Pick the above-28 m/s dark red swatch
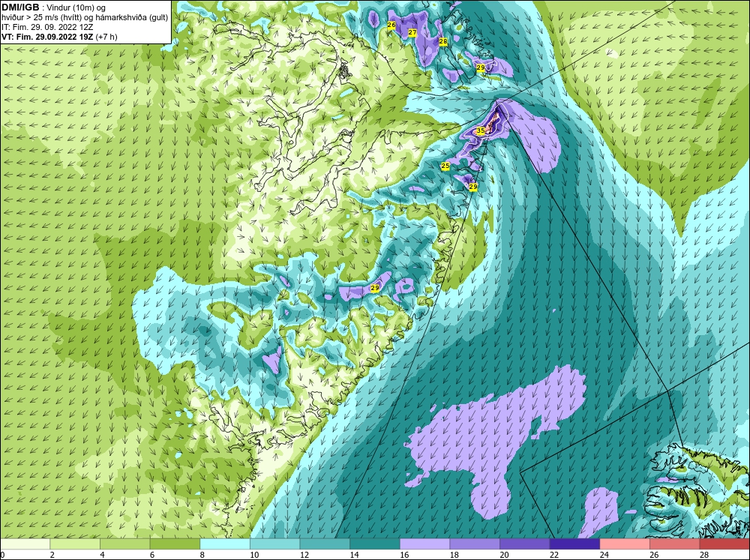This screenshot has width=750, height=560. point(724,544)
